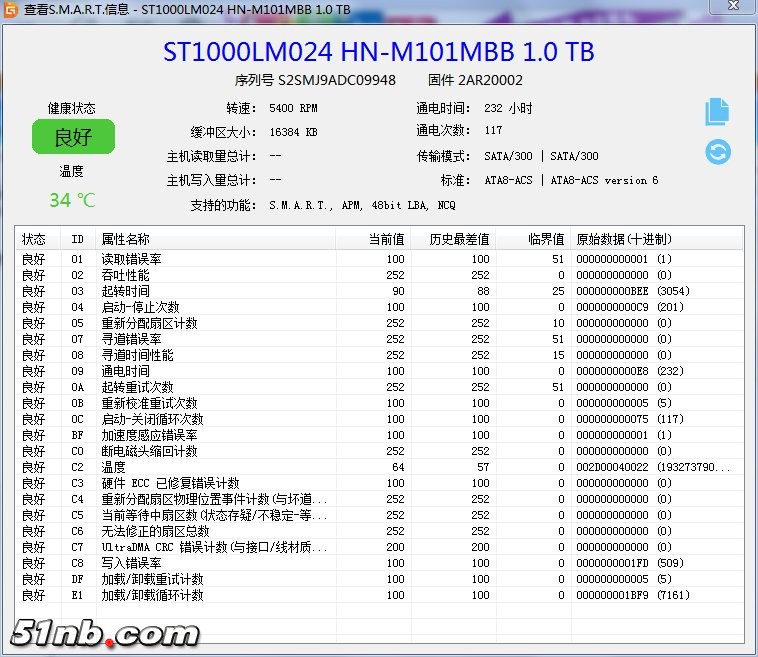The height and width of the screenshot is (657, 758).
Task: Select the 写入错误率 attribute row
Action: 131,563
